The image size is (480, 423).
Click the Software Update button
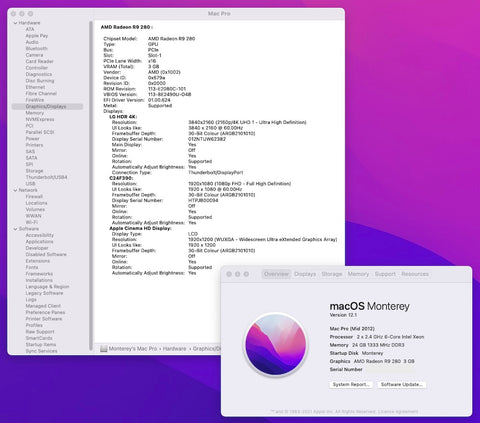[x=402, y=384]
